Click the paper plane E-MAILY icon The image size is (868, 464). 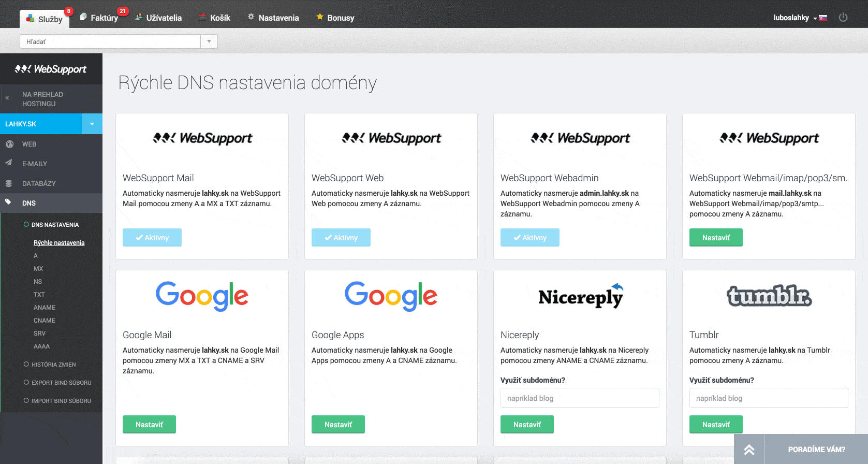click(9, 163)
